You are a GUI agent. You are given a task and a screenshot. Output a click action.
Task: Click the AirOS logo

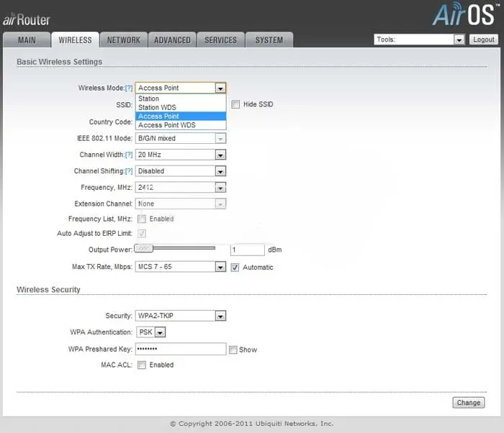coord(465,14)
